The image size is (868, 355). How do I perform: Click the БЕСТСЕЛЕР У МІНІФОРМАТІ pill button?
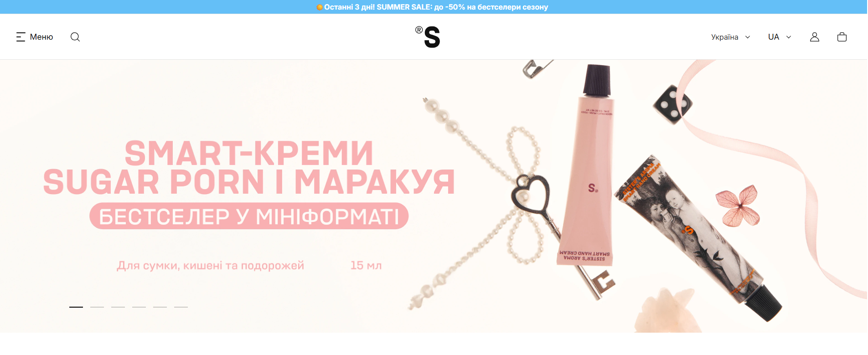click(x=249, y=216)
